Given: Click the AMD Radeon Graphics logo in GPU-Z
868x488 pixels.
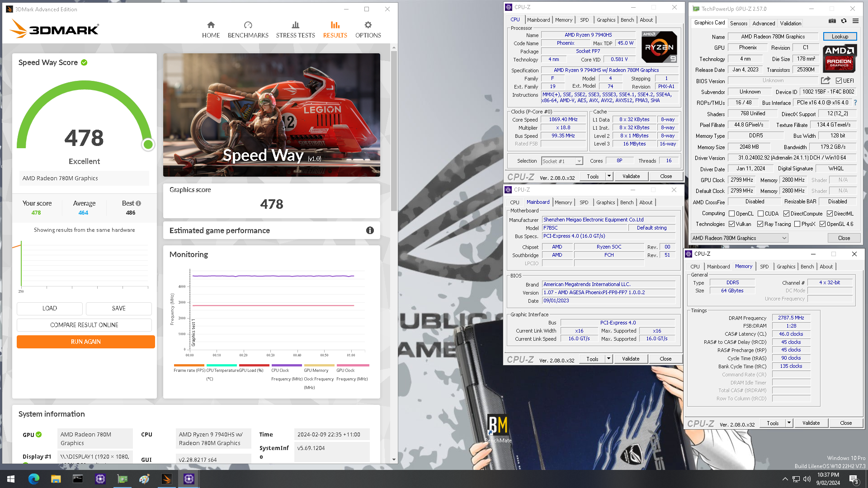Looking at the screenshot, I should tap(840, 59).
